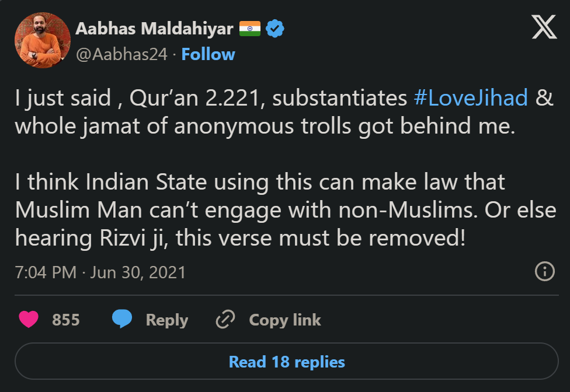This screenshot has height=392, width=570.
Task: Click the India flag emoji
Action: coord(250,29)
